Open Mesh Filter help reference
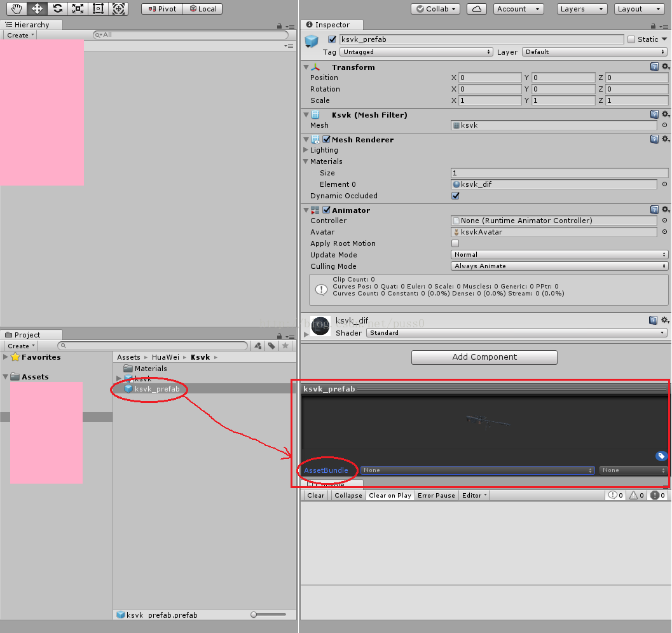The height and width of the screenshot is (633, 672). [654, 114]
